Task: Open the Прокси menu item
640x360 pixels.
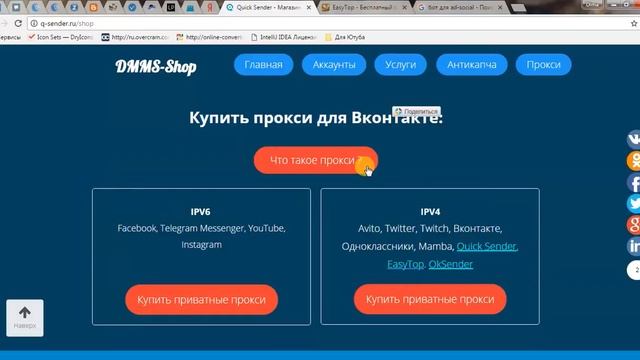Action: point(543,64)
